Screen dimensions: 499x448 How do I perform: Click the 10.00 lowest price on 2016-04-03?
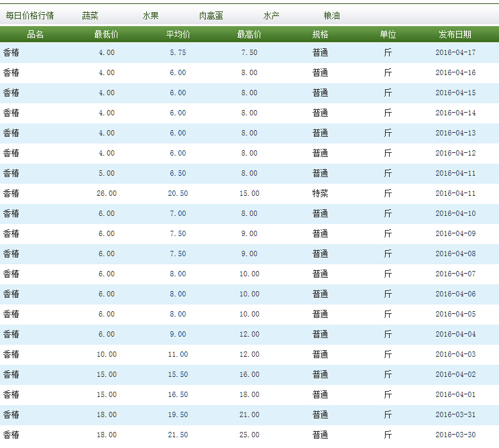pos(107,354)
